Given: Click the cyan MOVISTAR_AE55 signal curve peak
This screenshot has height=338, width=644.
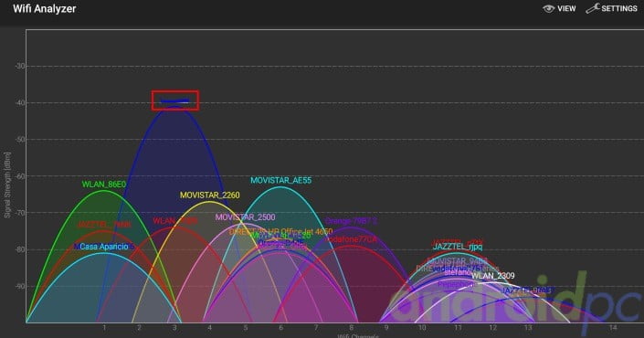Looking at the screenshot, I should click(x=281, y=187).
